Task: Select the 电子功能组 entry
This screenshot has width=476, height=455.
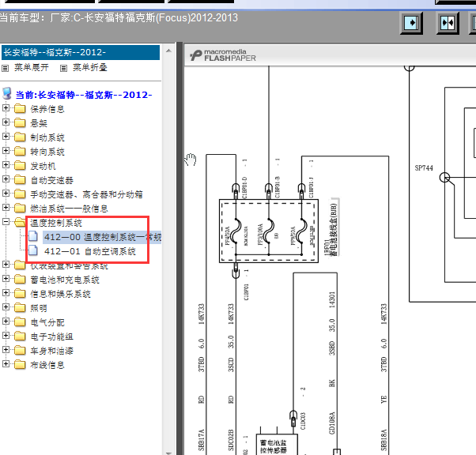Action: tap(51, 337)
